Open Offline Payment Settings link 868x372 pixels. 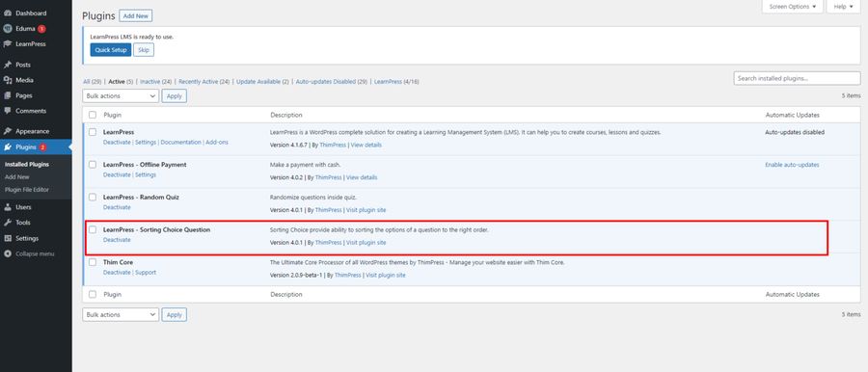click(x=146, y=174)
